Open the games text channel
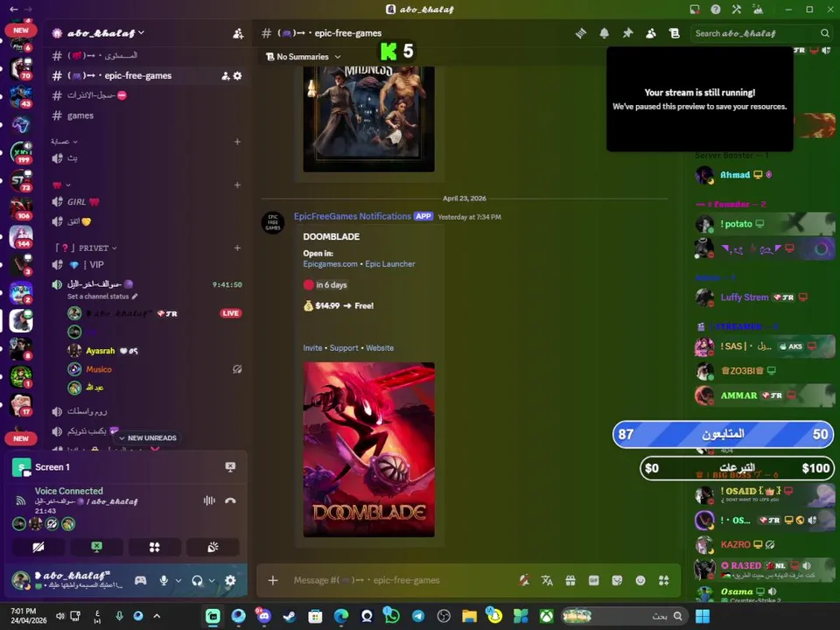The height and width of the screenshot is (630, 840). (80, 115)
